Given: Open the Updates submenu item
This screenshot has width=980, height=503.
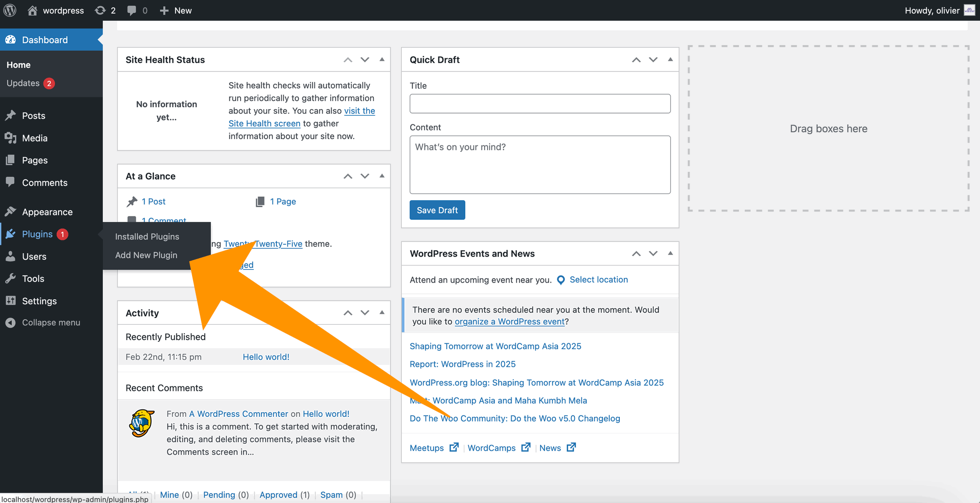Looking at the screenshot, I should [x=30, y=83].
